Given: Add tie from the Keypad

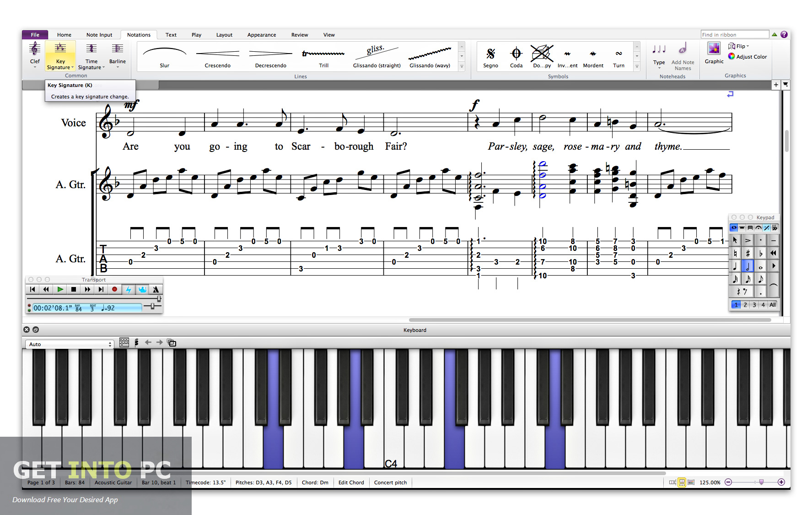Looking at the screenshot, I should click(x=773, y=285).
